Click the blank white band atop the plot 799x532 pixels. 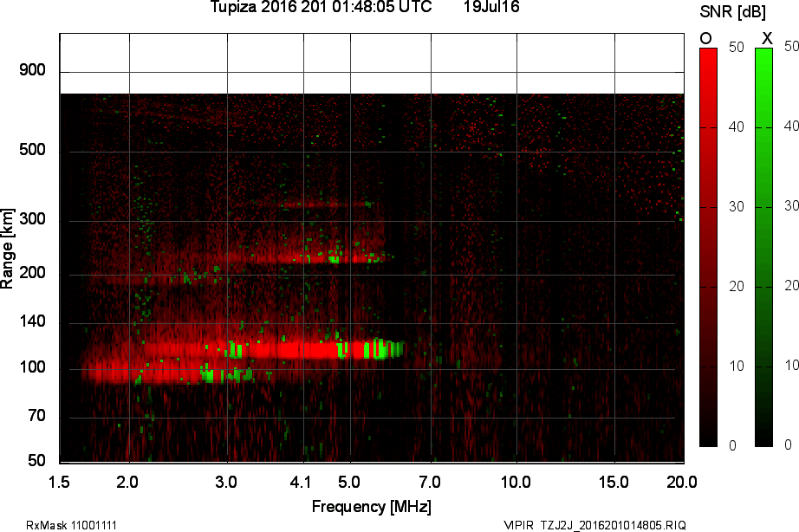point(371,63)
